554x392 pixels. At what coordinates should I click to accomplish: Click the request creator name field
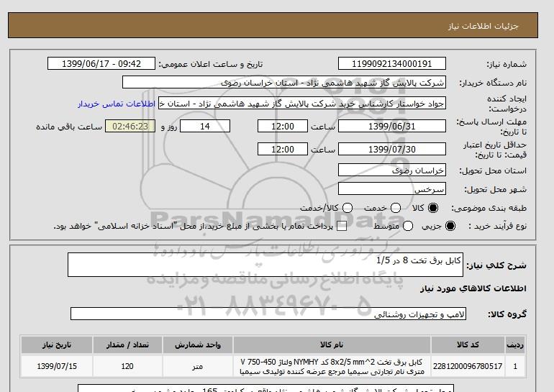pos(302,104)
